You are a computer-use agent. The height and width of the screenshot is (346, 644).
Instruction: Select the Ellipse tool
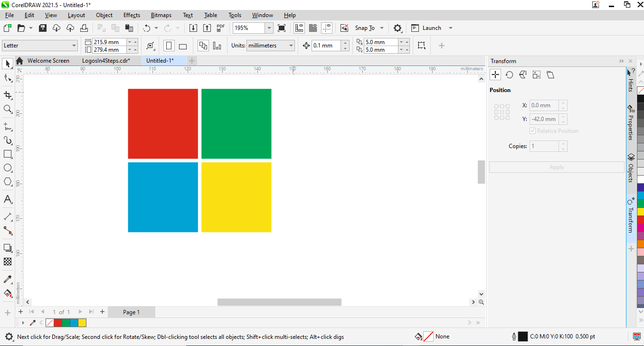[8, 168]
